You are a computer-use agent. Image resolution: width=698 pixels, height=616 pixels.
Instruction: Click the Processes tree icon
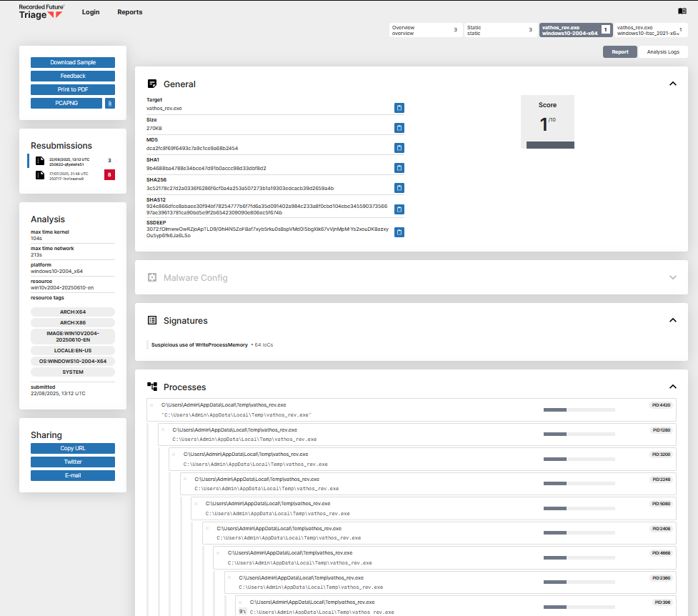pyautogui.click(x=152, y=387)
